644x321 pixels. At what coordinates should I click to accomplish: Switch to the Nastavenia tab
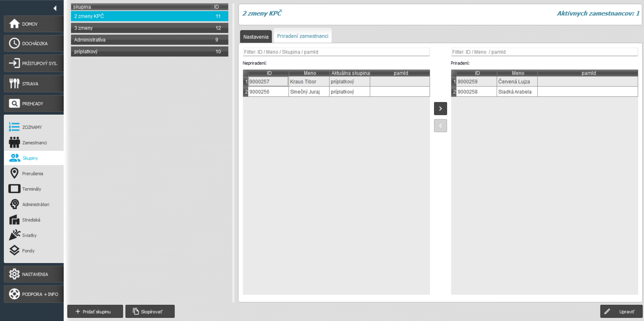click(x=256, y=37)
